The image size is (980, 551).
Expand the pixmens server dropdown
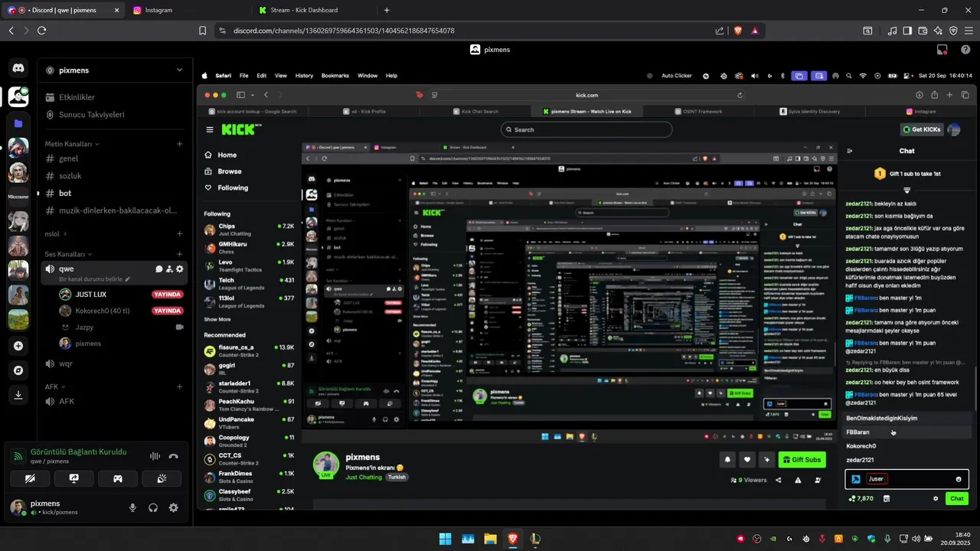click(x=179, y=70)
